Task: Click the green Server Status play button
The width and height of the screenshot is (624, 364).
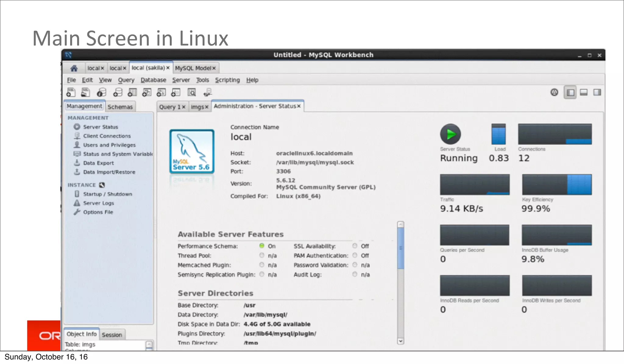Action: 450,134
